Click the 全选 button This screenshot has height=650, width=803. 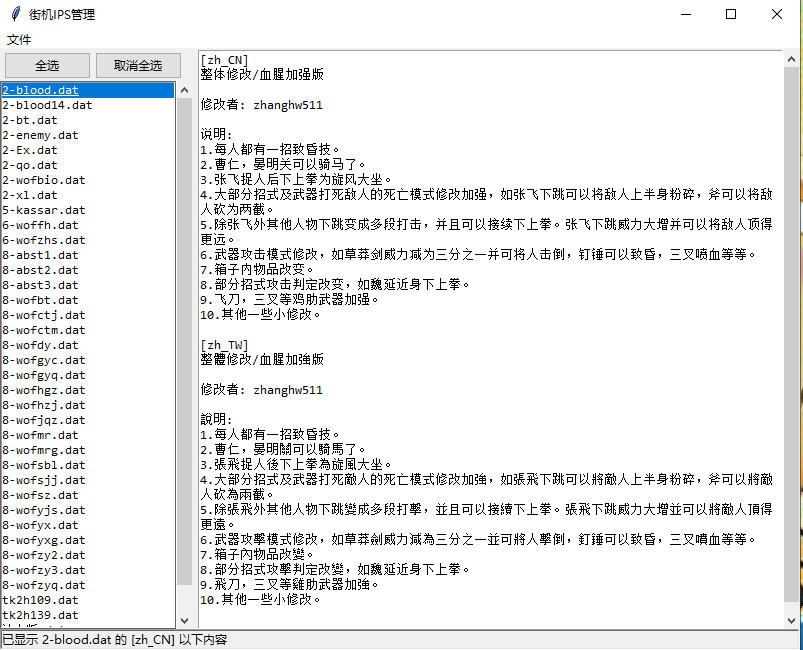click(47, 66)
